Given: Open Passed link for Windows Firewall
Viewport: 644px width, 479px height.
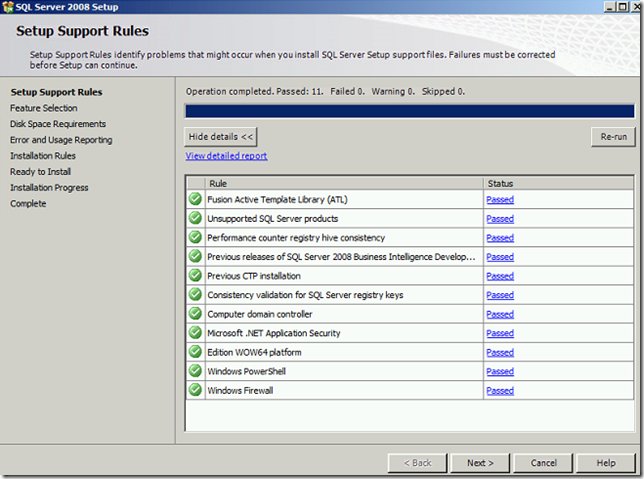Looking at the screenshot, I should point(500,391).
